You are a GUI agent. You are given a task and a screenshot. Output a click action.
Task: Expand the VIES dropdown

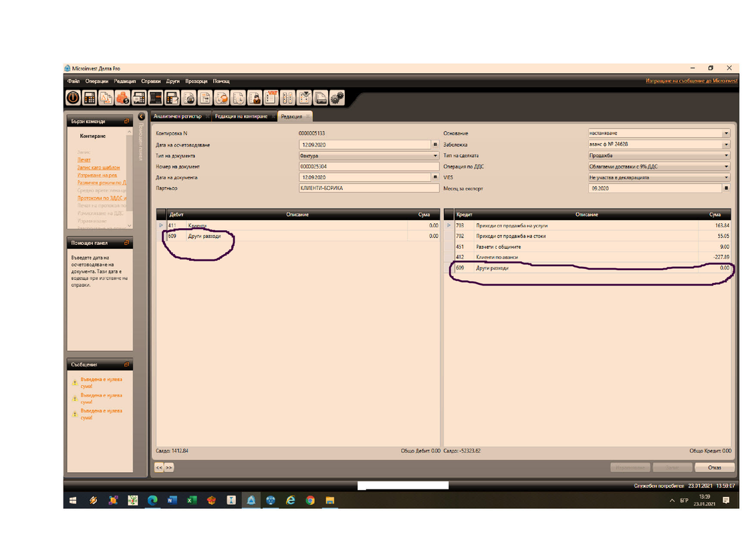tap(726, 177)
